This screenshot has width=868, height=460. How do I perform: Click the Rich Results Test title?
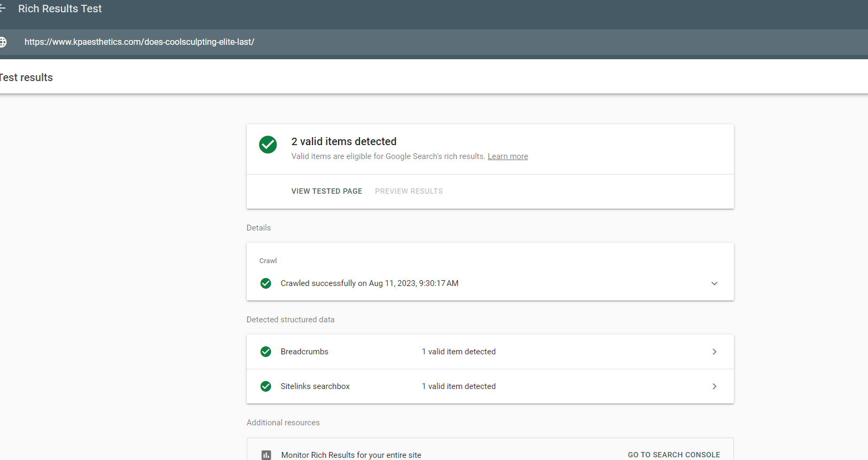60,9
